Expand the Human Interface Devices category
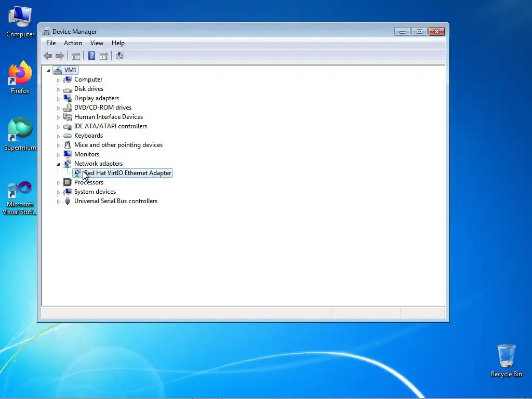Viewport: 532px width, 399px height. pyautogui.click(x=58, y=117)
